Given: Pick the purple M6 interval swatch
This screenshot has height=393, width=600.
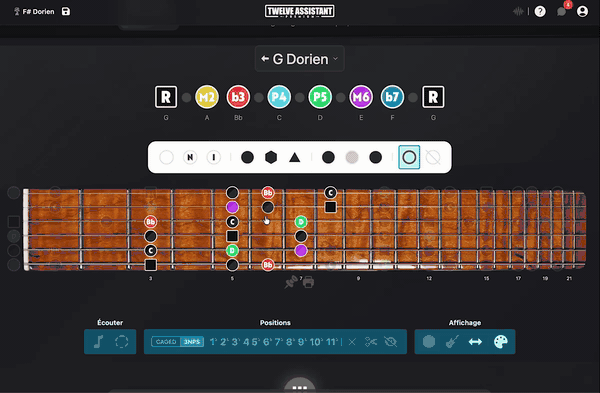Looking at the screenshot, I should (361, 97).
